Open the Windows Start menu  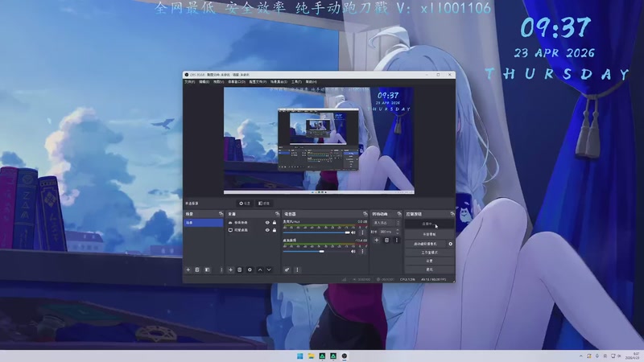pos(299,356)
